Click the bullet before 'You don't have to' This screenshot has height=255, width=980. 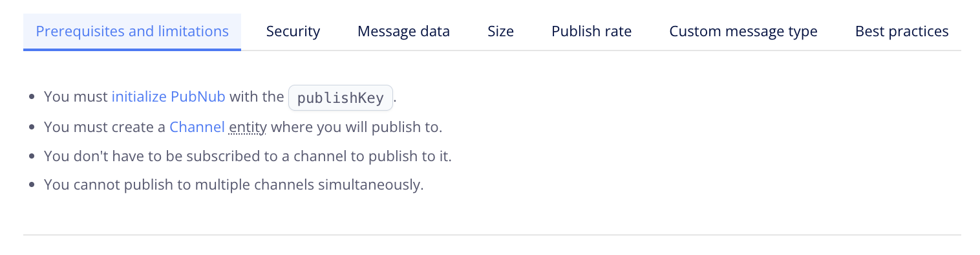32,157
